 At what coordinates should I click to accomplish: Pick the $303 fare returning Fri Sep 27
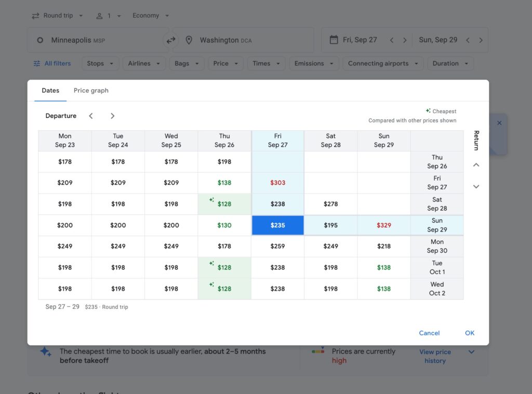point(277,183)
